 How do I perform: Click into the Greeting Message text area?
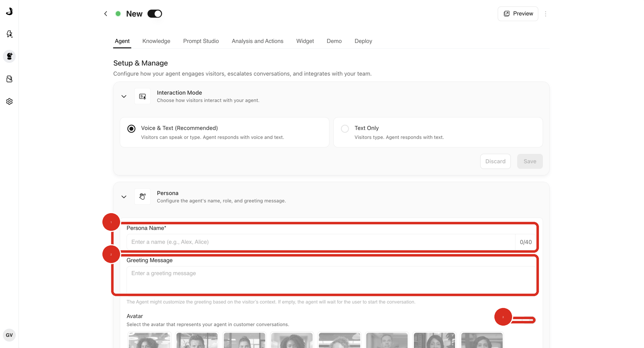tap(331, 280)
